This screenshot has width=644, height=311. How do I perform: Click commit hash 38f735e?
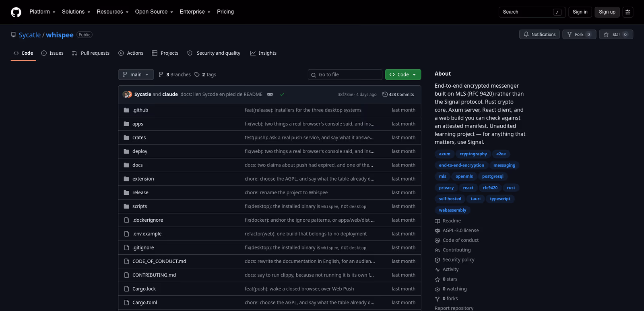click(345, 95)
